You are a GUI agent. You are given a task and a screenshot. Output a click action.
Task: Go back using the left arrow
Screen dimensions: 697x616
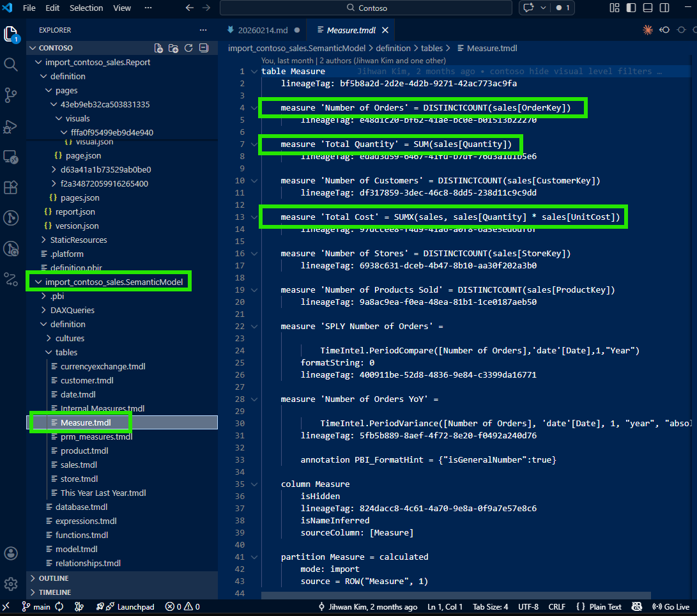click(190, 8)
